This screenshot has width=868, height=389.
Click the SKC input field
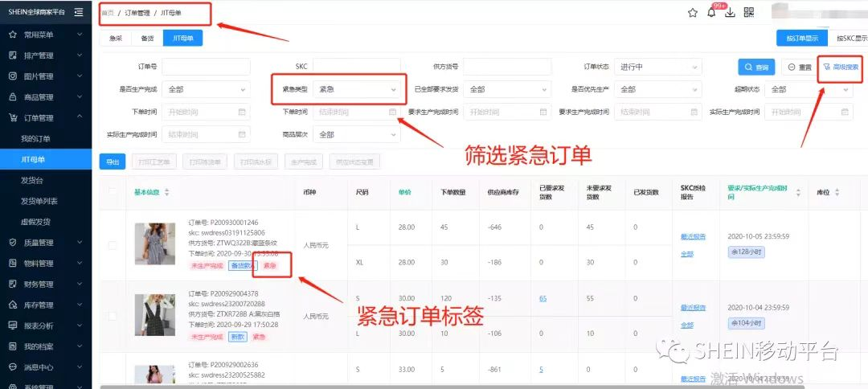tap(357, 67)
